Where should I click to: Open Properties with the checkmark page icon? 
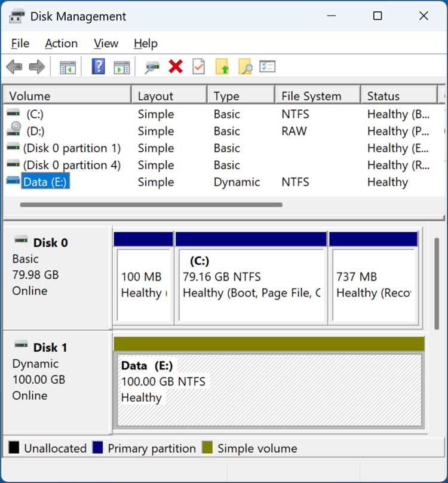(198, 66)
